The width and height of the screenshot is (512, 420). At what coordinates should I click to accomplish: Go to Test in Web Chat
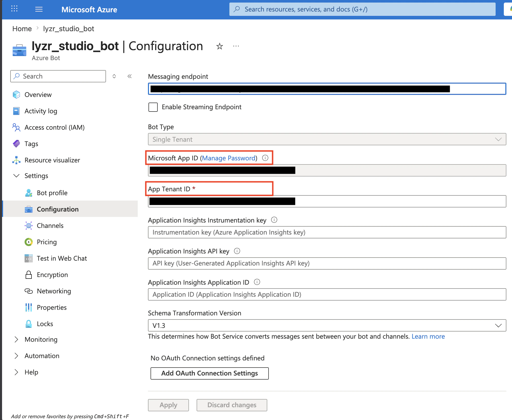click(62, 258)
